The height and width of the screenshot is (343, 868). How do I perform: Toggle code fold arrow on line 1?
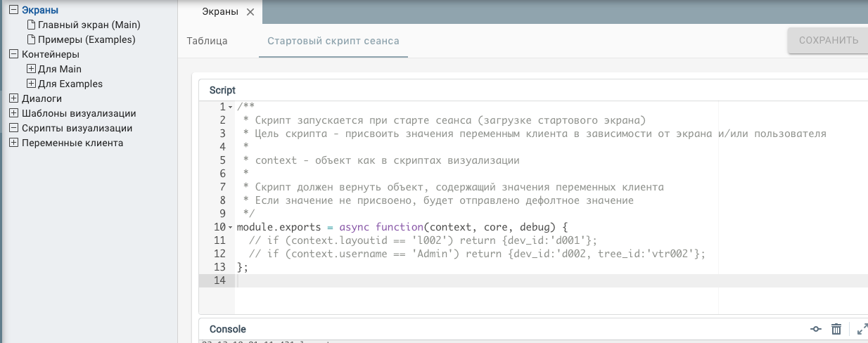point(230,107)
